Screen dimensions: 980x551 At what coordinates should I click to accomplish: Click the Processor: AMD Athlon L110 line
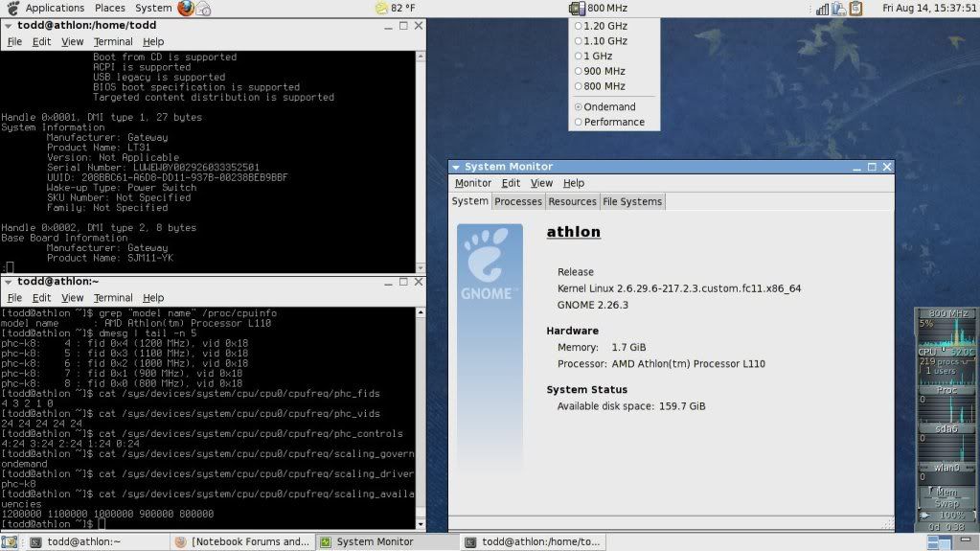coord(661,363)
